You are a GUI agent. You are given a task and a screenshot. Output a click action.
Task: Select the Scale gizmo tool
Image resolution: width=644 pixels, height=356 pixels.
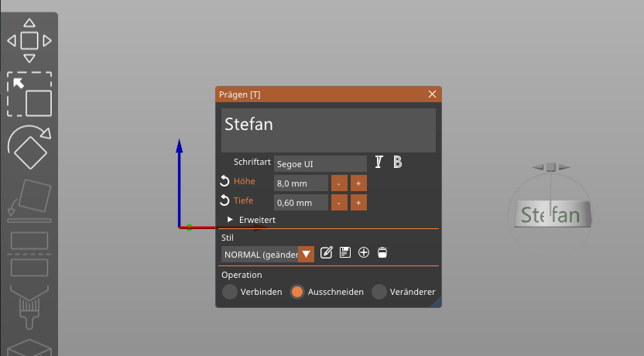coord(29,95)
